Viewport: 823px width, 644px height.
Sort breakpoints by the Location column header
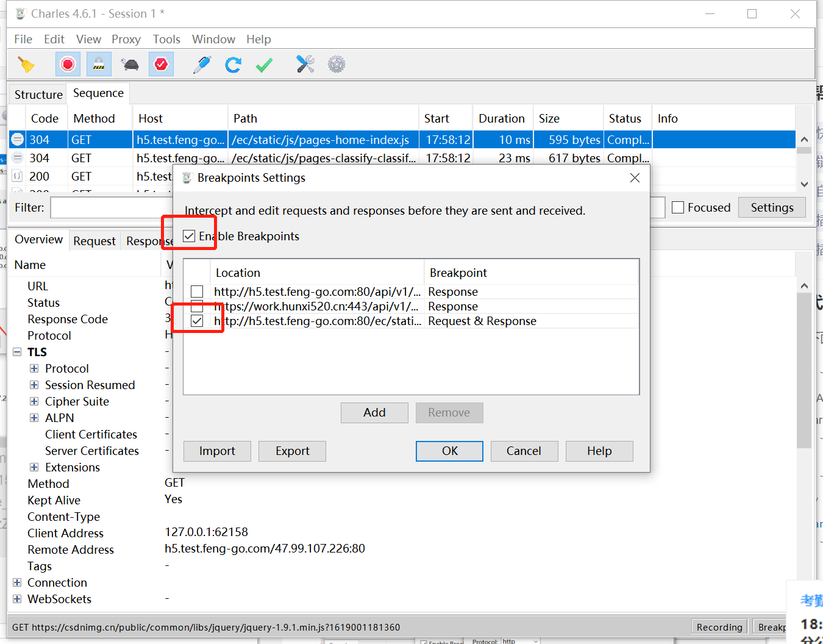(317, 273)
